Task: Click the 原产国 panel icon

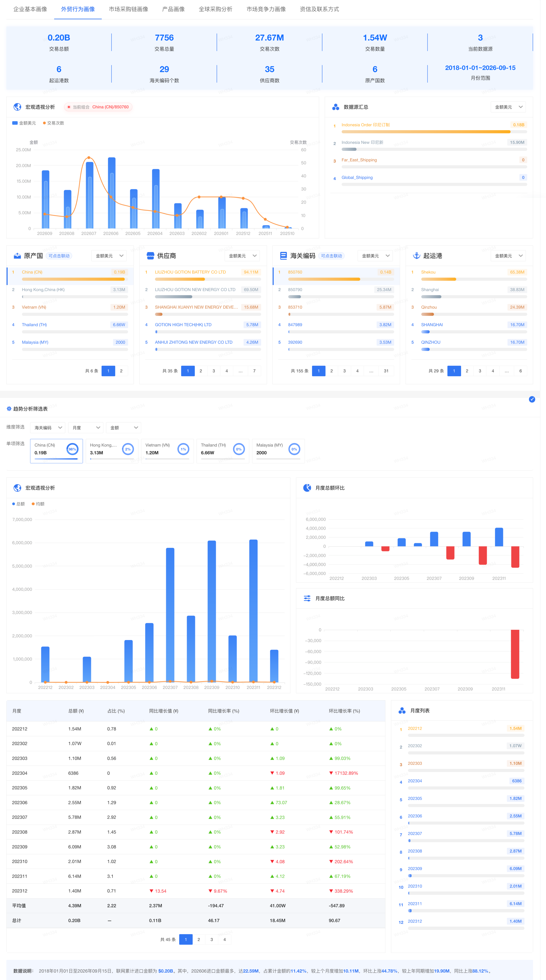Action: [x=17, y=256]
